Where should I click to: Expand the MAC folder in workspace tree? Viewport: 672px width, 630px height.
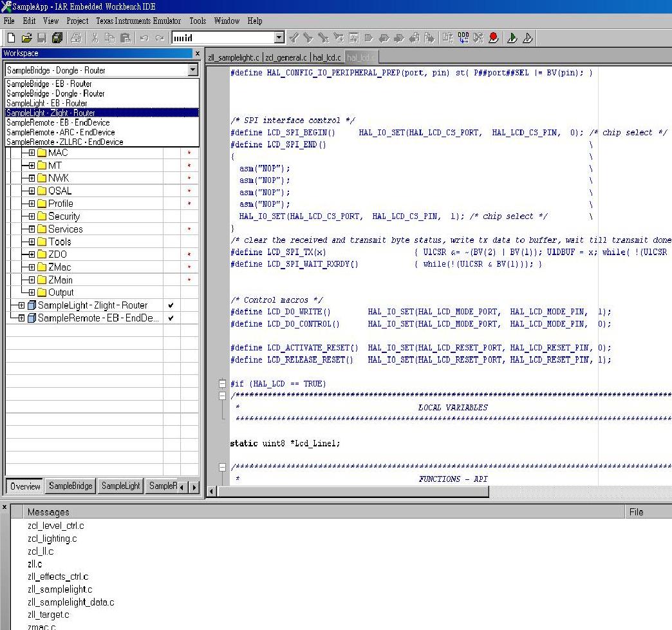(x=32, y=153)
